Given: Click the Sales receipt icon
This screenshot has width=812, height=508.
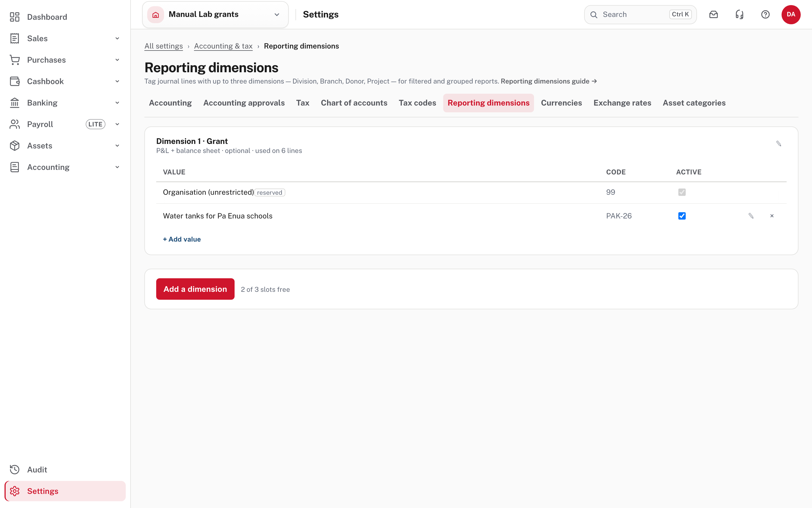Looking at the screenshot, I should [x=14, y=38].
